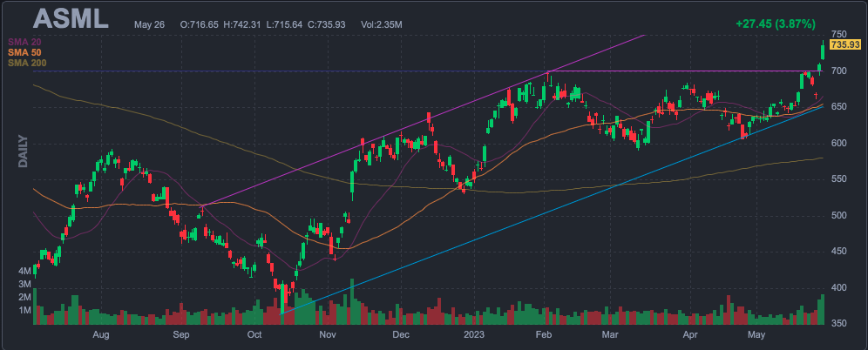Click the 650 price axis label
The image size is (868, 350).
839,107
